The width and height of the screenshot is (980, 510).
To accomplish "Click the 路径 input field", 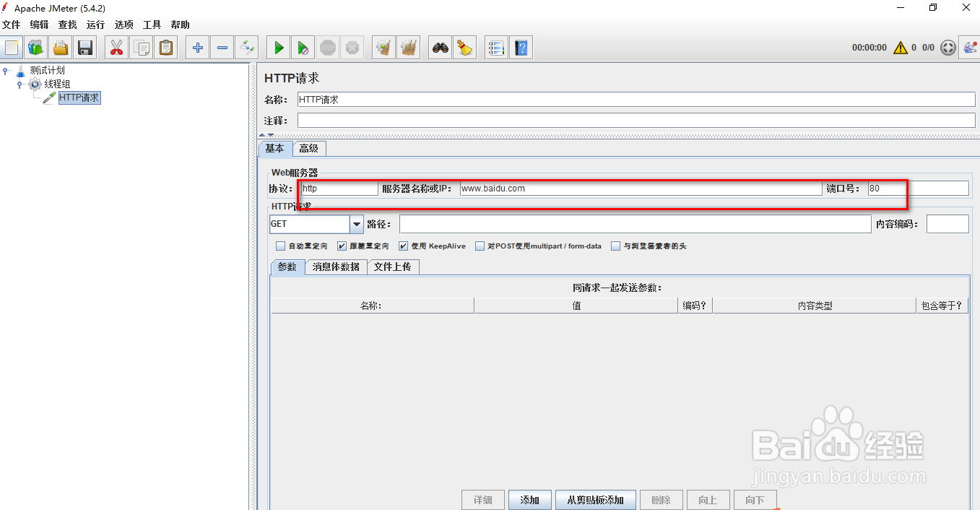I will (636, 224).
